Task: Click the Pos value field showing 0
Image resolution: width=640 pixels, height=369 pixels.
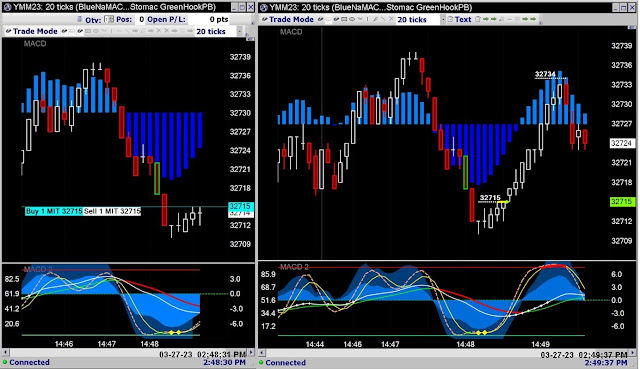Action: pos(140,19)
